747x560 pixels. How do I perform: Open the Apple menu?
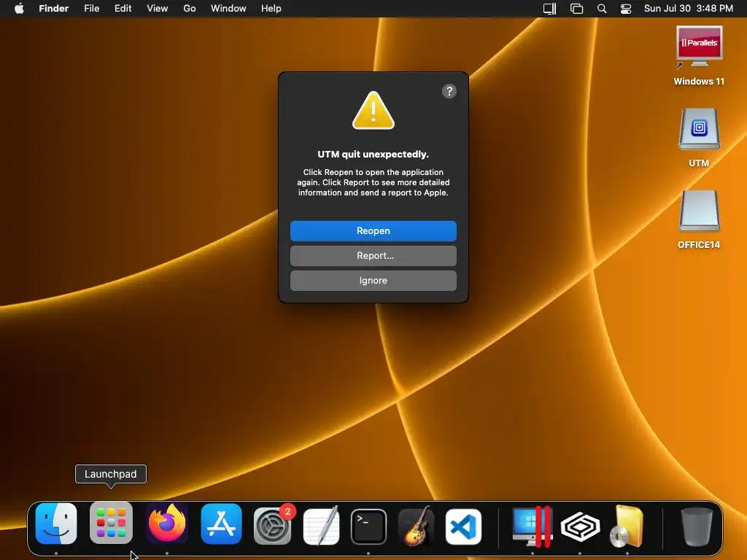19,9
